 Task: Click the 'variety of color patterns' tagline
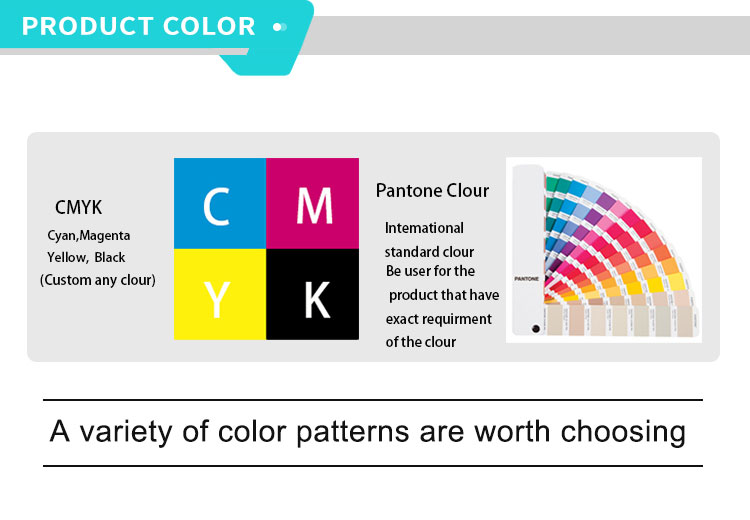tap(368, 432)
